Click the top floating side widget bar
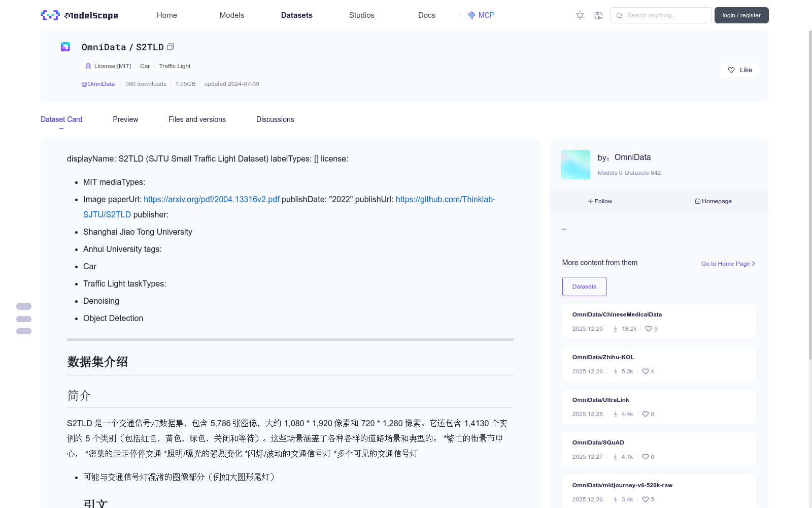The height and width of the screenshot is (508, 812). click(24, 306)
